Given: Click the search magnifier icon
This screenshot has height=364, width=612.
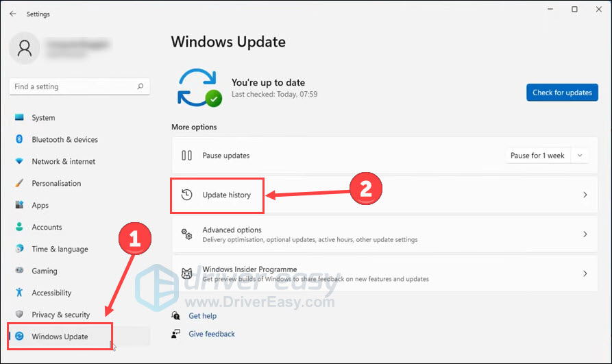Looking at the screenshot, I should [x=140, y=86].
